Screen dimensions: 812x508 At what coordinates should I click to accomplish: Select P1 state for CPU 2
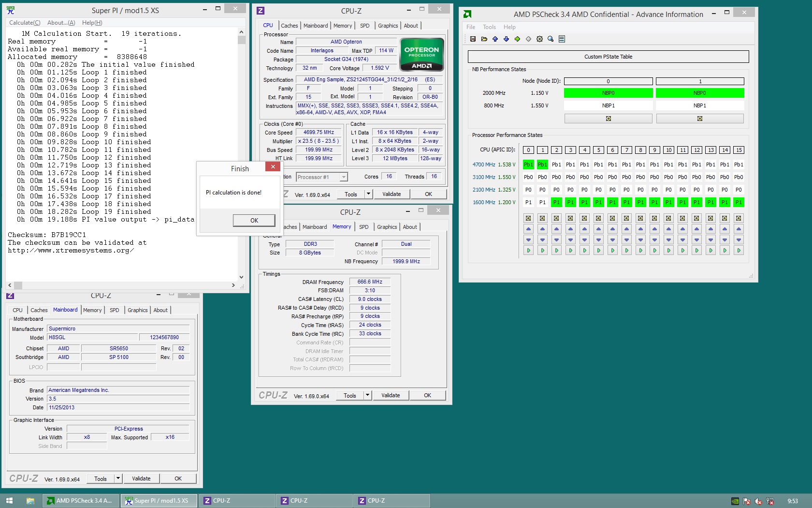point(556,202)
